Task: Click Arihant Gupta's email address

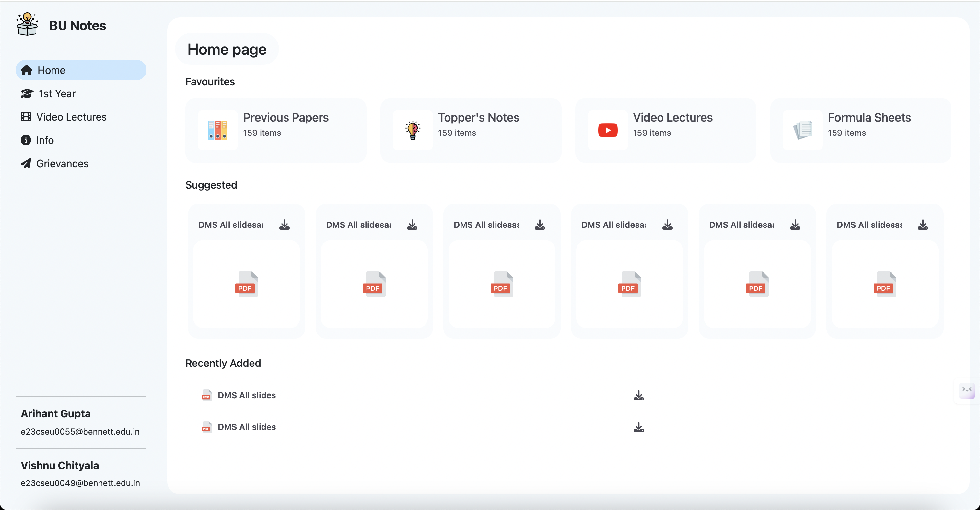Action: [80, 431]
